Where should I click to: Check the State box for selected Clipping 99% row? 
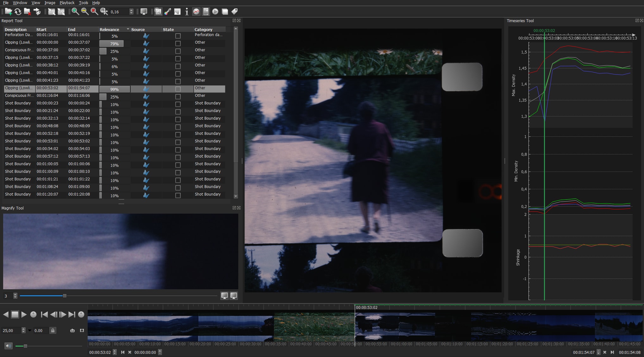[178, 89]
